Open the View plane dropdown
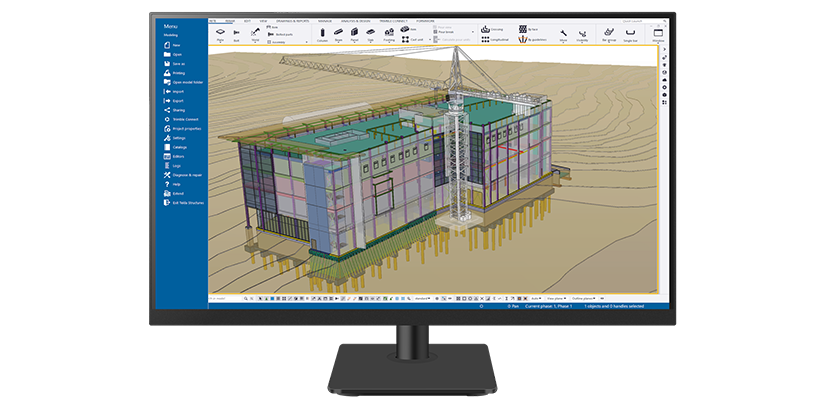Image resolution: width=826 pixels, height=400 pixels. [556, 299]
